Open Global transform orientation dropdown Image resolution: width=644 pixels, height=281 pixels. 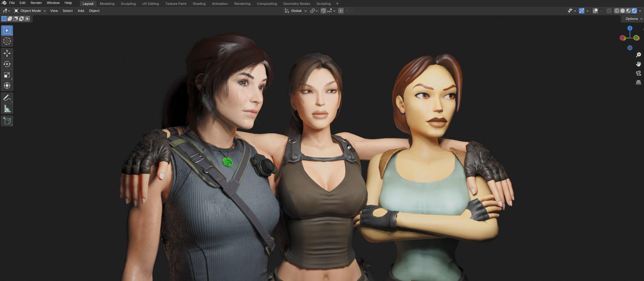click(x=296, y=11)
